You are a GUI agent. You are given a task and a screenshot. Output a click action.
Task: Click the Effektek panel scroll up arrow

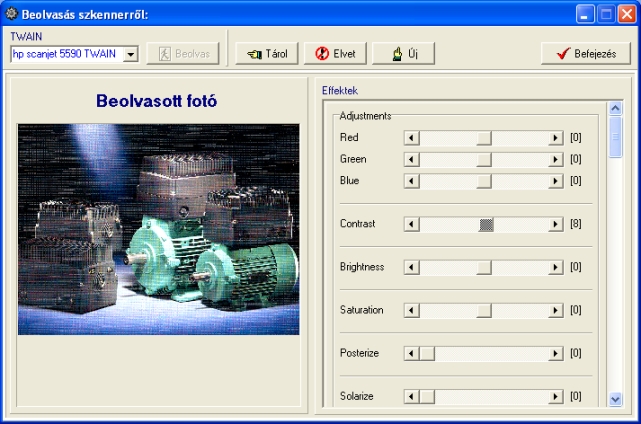(615, 108)
